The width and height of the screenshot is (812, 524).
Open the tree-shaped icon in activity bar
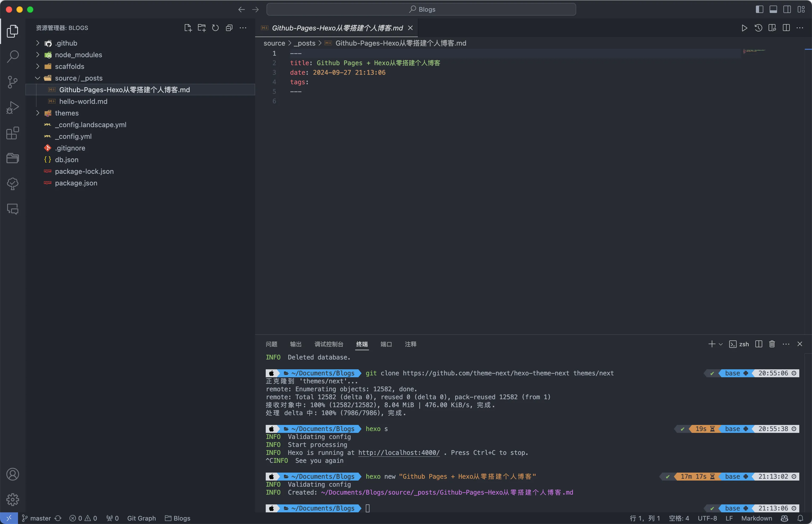click(x=13, y=184)
